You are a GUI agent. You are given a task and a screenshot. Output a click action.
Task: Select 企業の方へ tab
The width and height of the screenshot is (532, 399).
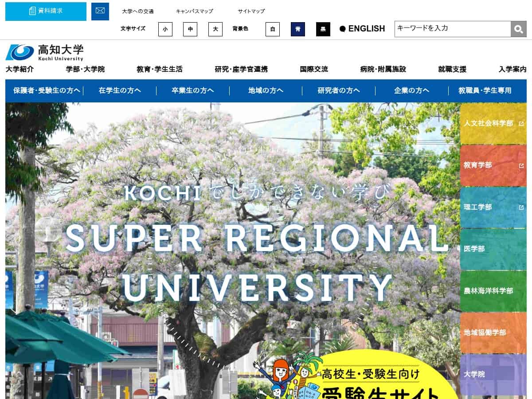[x=412, y=90]
